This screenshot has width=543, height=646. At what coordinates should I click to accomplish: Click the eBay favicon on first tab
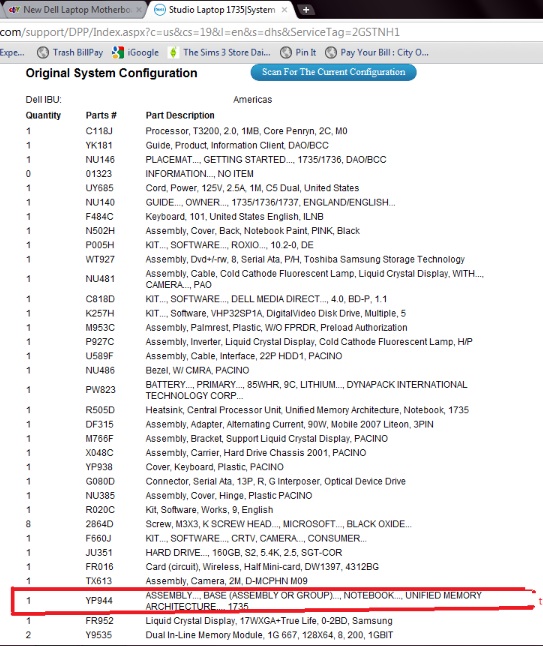[x=14, y=9]
